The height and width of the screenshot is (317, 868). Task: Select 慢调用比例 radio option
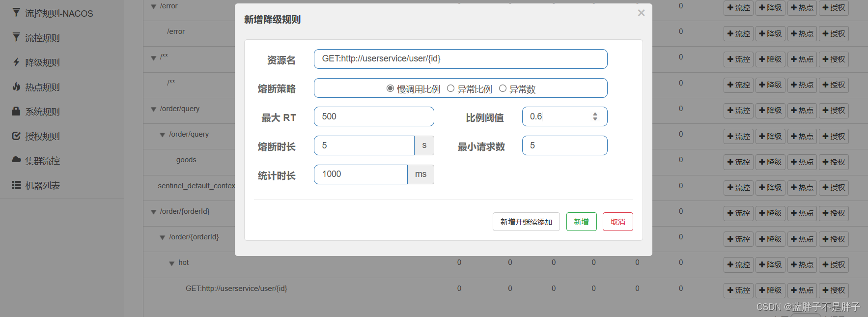click(x=390, y=88)
